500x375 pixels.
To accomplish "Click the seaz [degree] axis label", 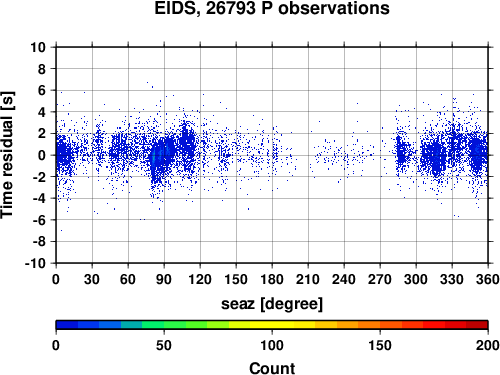I will 272,304.
